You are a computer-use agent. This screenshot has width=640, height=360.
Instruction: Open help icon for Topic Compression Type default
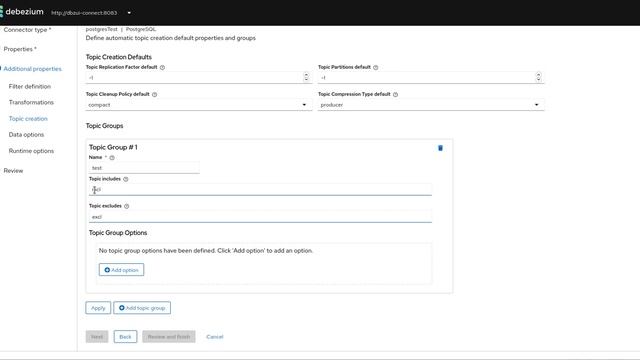coord(395,94)
